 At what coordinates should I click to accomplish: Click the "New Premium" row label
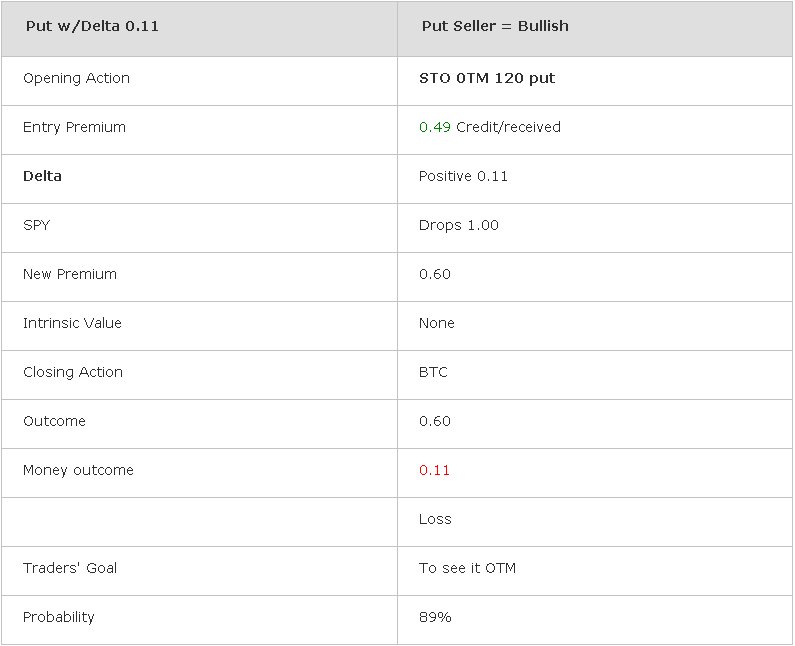(70, 274)
